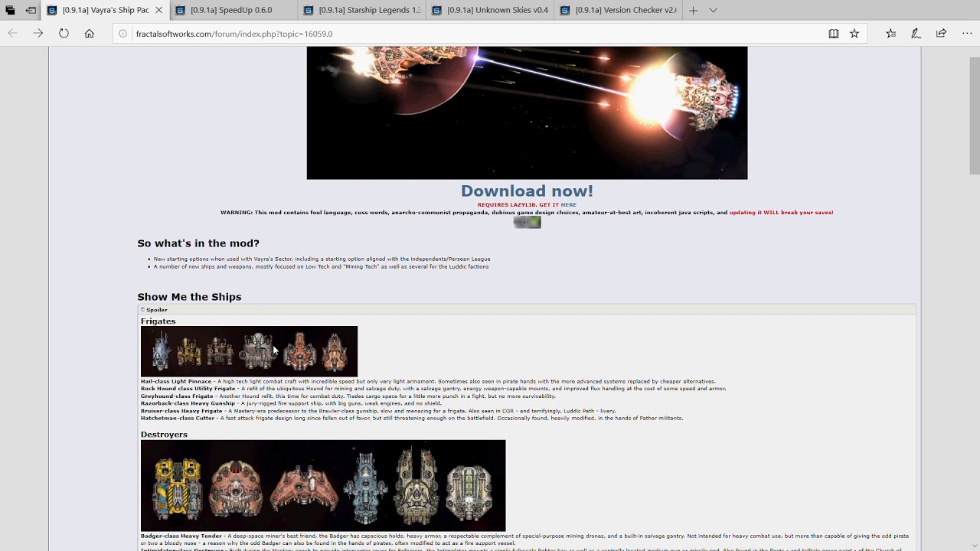Viewport: 980px width, 551px height.
Task: Open the Share page icon
Action: coord(941,34)
